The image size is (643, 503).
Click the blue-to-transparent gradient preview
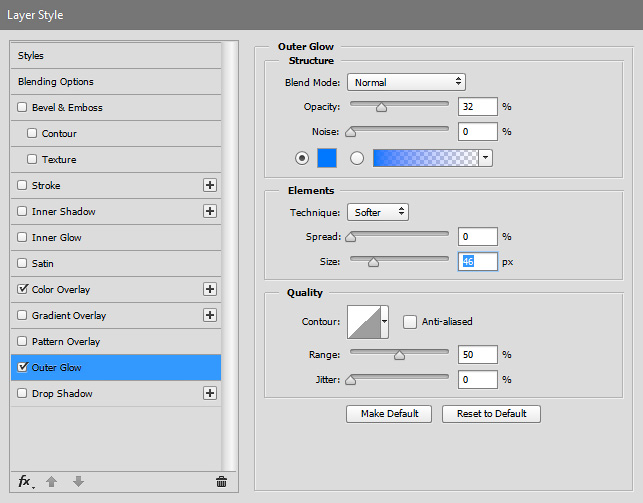[x=426, y=158]
